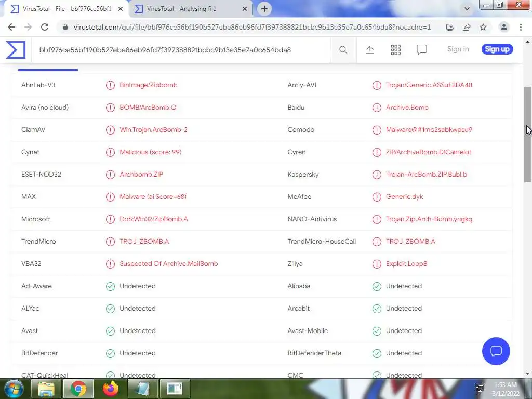Select Suspected Of Archive.MailBomb result

[169, 264]
